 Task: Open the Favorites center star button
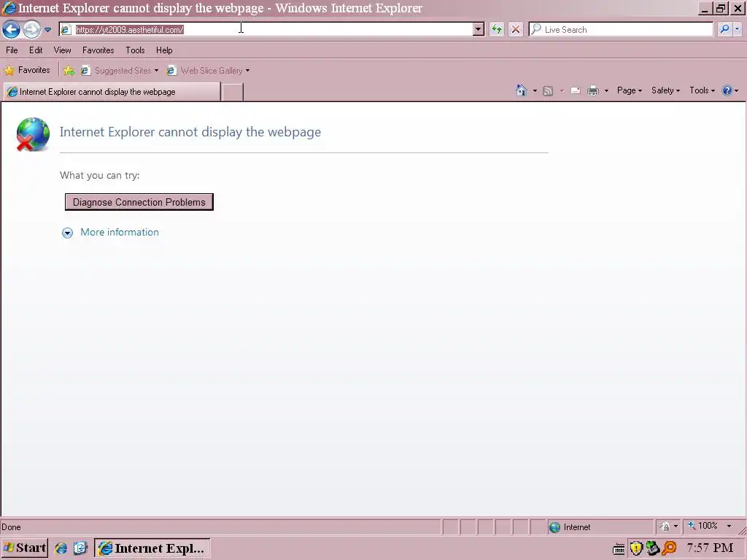point(27,71)
